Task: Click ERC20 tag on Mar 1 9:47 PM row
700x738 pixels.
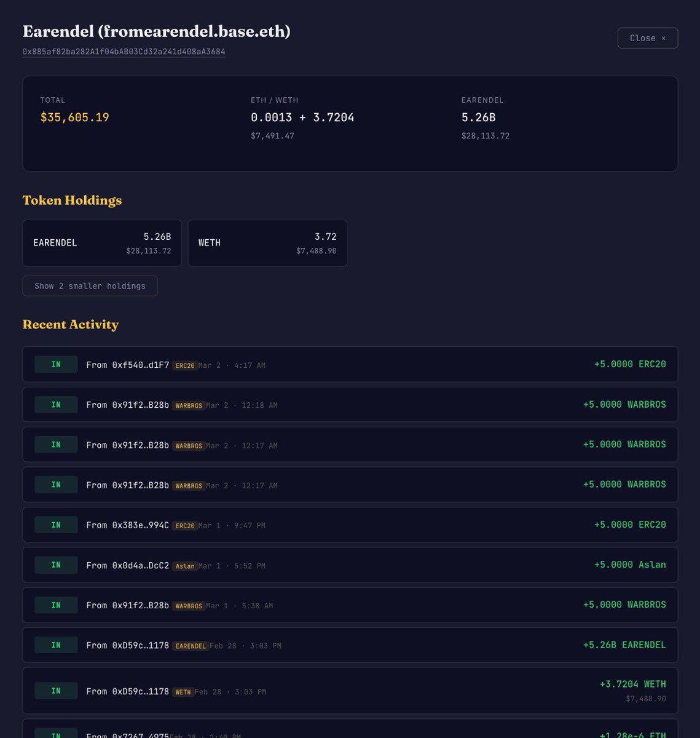Action: (184, 526)
